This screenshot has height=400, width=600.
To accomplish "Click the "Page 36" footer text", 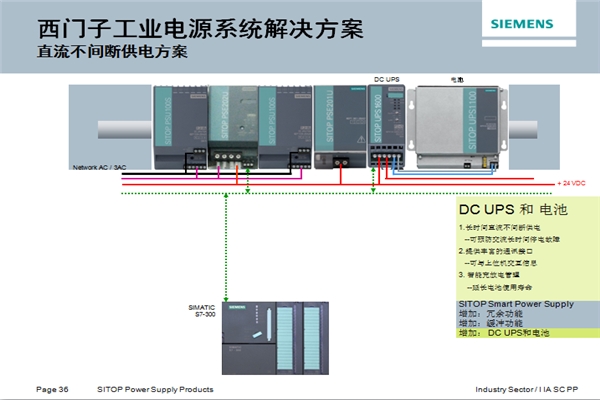I will coord(52,389).
